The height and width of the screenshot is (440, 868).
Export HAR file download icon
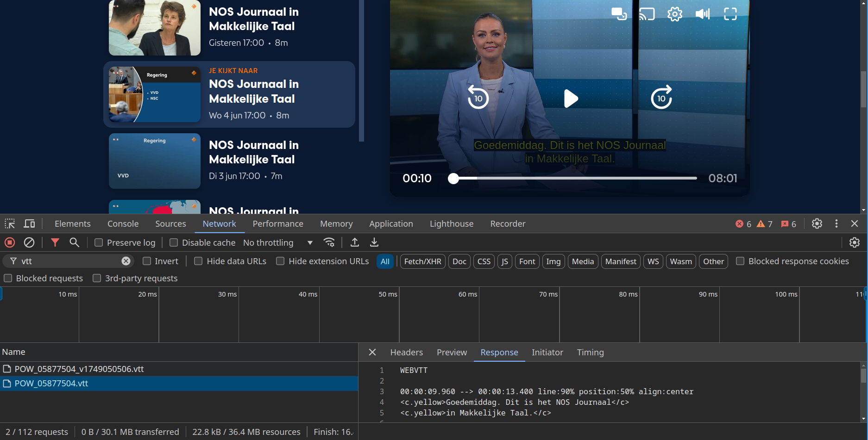(x=374, y=242)
